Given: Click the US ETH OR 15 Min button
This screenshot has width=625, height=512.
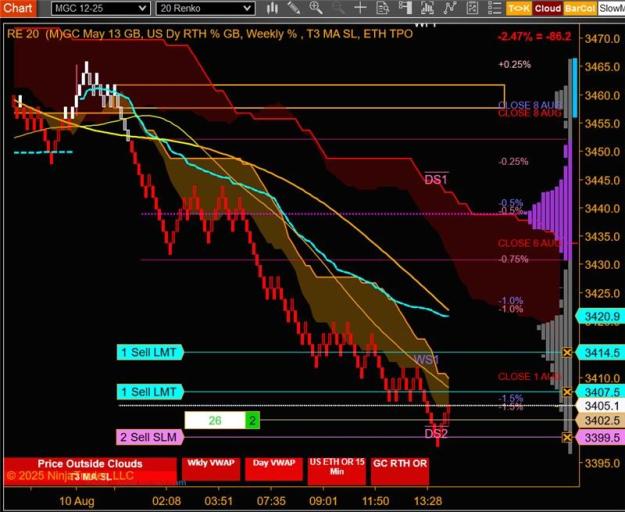Looking at the screenshot, I should pyautogui.click(x=337, y=469).
